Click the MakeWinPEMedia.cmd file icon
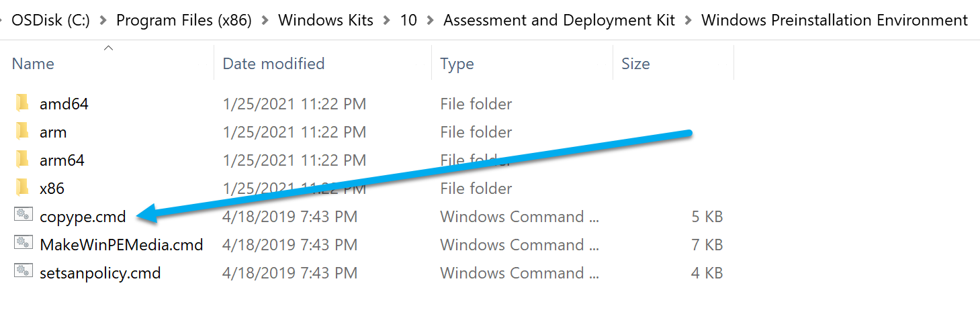 coord(23,244)
